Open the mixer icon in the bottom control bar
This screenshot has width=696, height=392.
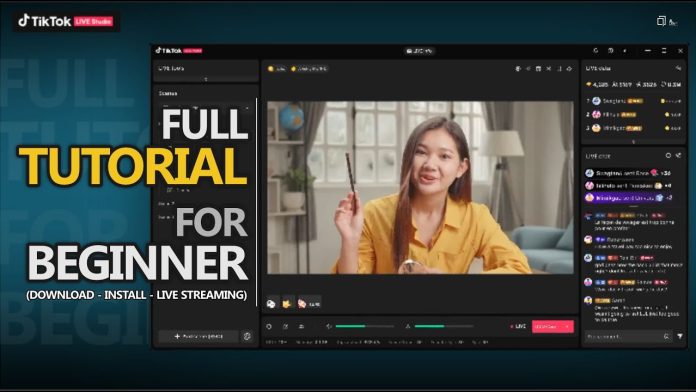301,326
